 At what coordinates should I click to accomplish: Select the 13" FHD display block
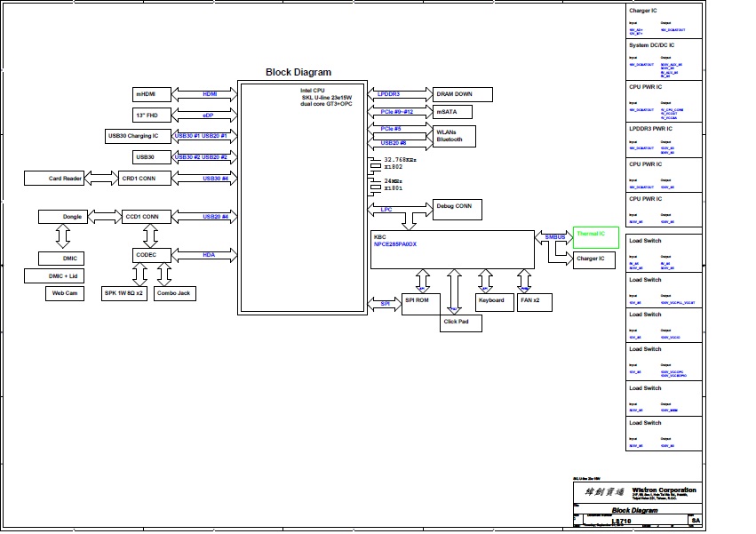(x=148, y=116)
